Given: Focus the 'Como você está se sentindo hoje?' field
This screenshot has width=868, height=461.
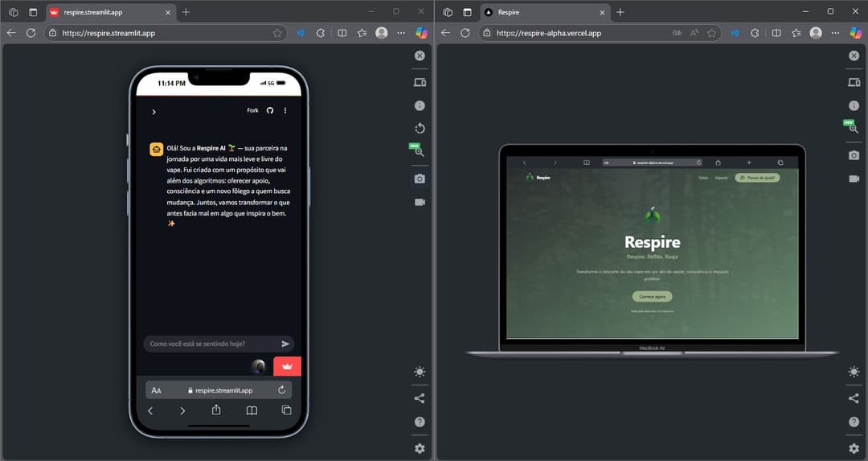Looking at the screenshot, I should pos(211,344).
